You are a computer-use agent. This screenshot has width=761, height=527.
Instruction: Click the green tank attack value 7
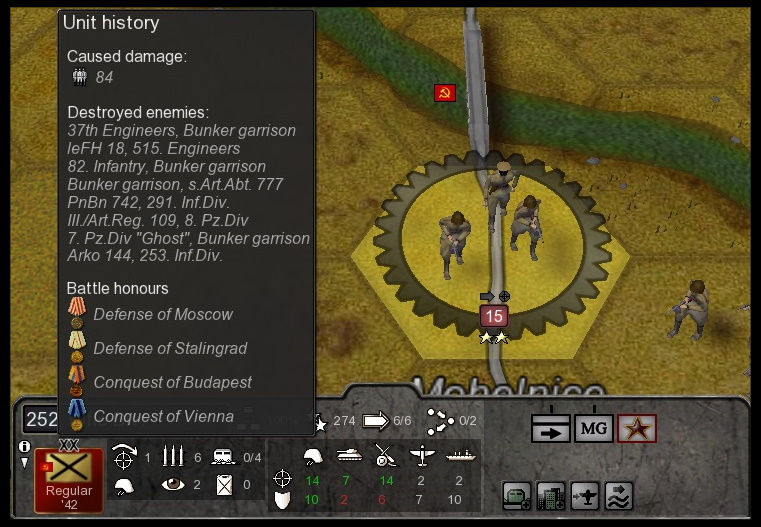point(346,480)
